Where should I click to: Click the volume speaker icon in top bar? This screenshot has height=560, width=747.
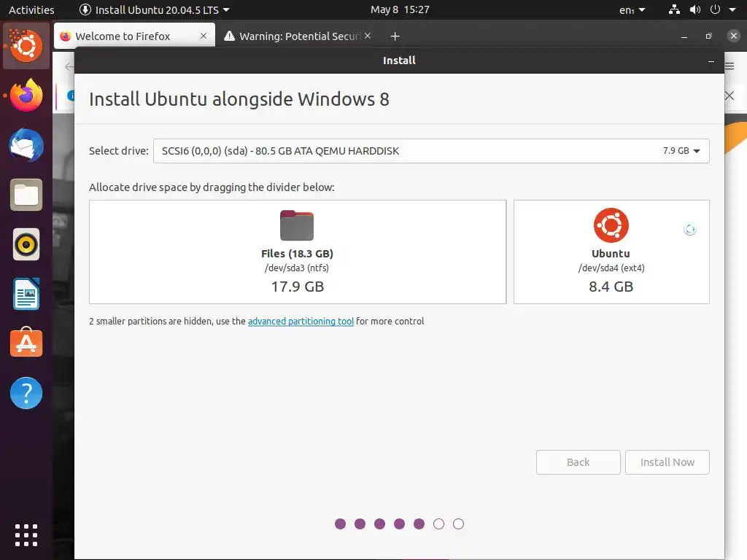pyautogui.click(x=695, y=9)
